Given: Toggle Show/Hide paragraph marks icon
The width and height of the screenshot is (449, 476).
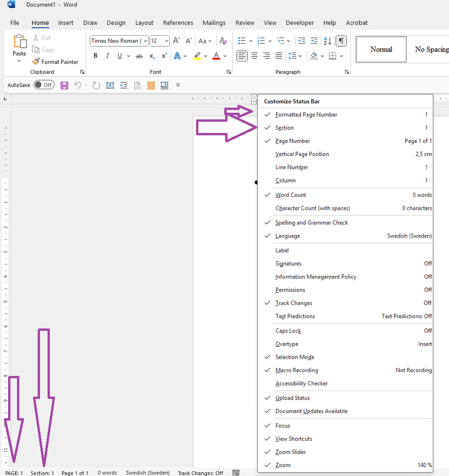Looking at the screenshot, I should [x=341, y=41].
